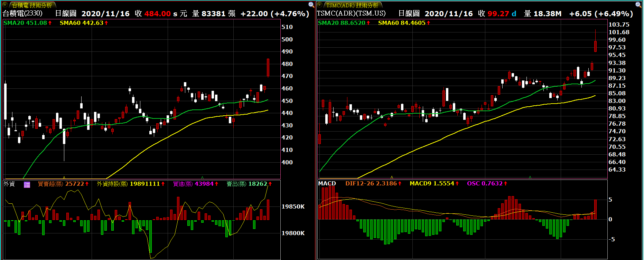
Task: Click the 400 price axis label
Action: coord(287,162)
